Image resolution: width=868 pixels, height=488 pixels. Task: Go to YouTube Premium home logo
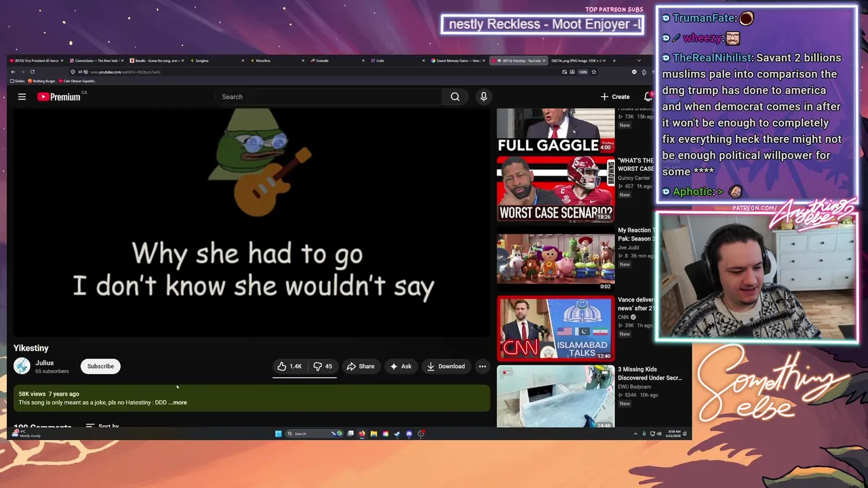tap(59, 97)
